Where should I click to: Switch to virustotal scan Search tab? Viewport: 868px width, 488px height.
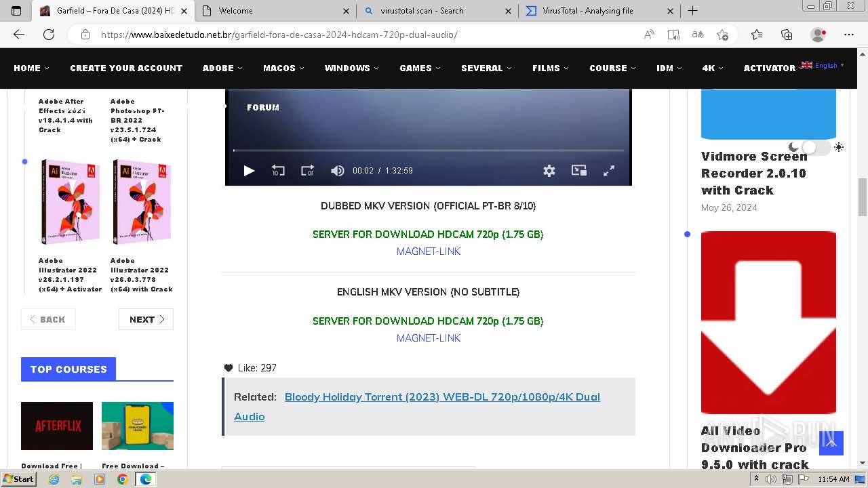tap(437, 11)
